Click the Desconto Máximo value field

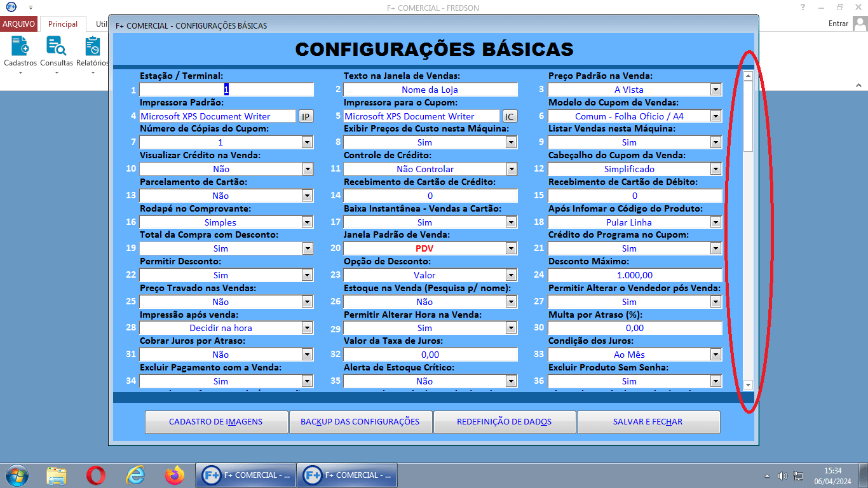pyautogui.click(x=635, y=275)
